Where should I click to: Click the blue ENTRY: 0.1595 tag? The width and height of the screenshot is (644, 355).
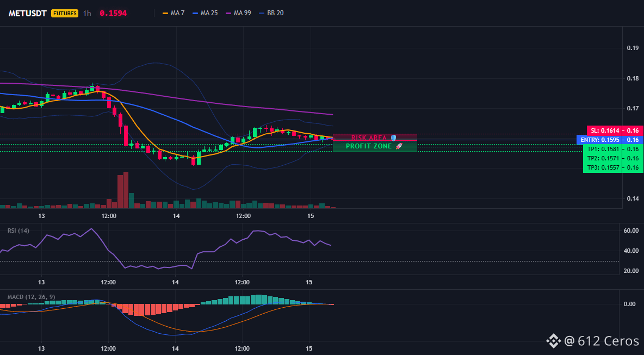[599, 140]
